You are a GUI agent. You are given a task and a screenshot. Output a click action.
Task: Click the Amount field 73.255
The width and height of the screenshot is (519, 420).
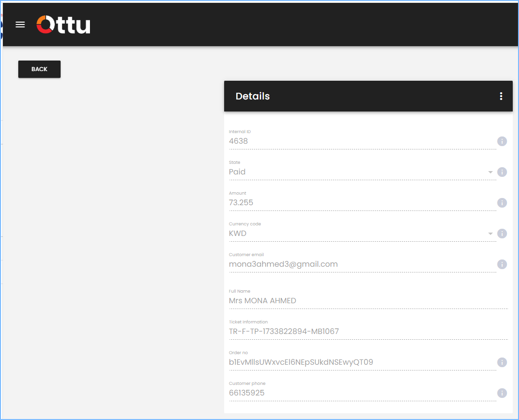pos(363,203)
